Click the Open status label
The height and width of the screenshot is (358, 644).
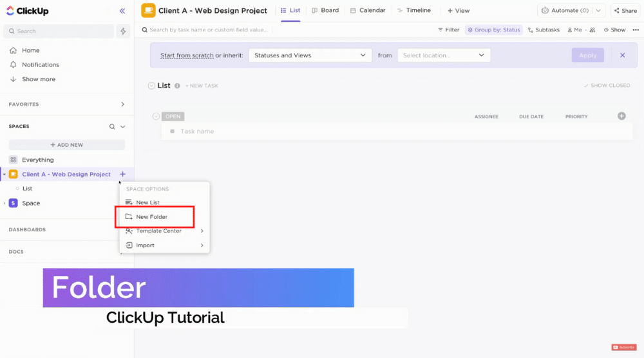coord(173,117)
